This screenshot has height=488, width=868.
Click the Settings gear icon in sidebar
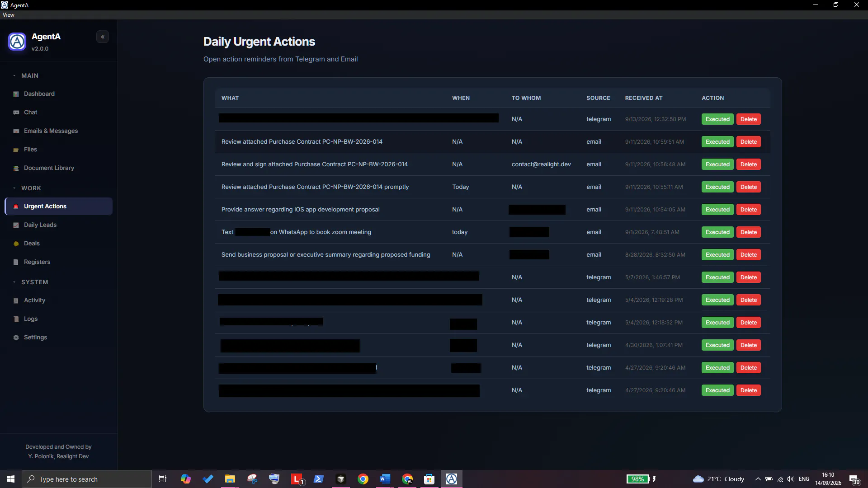pos(16,338)
